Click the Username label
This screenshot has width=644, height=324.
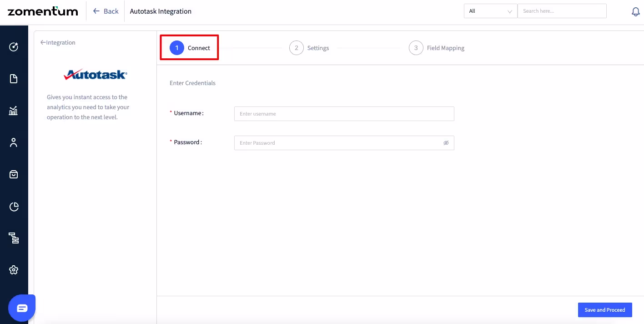point(188,113)
